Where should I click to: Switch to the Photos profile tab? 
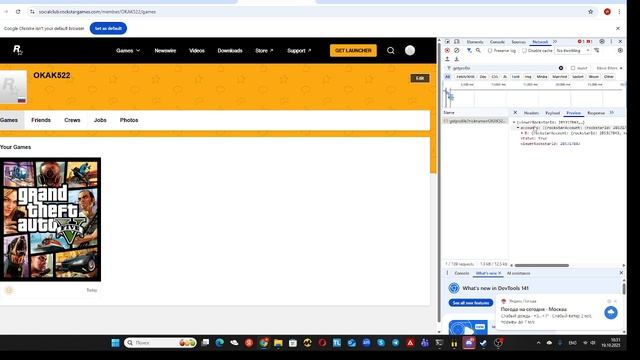[129, 120]
